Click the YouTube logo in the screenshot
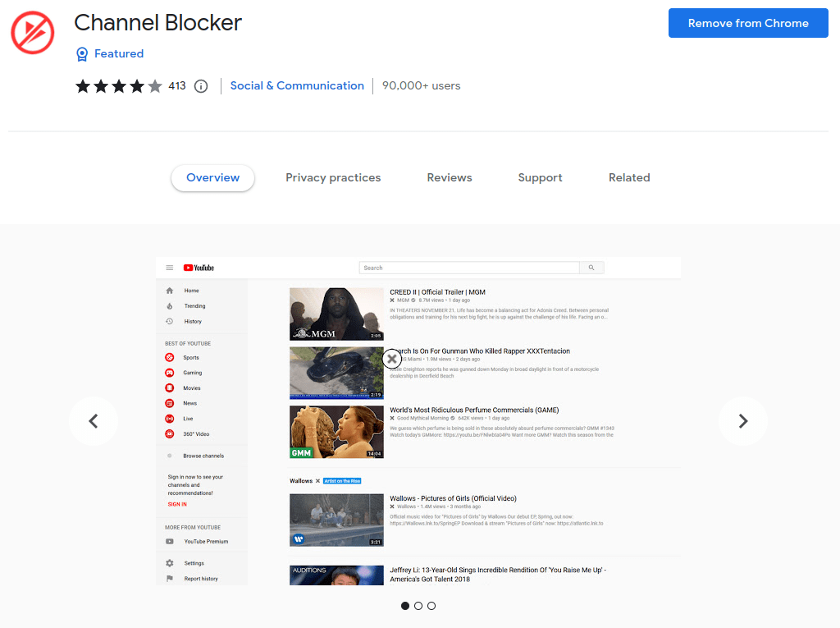Screen dimensions: 840x628 coord(199,268)
